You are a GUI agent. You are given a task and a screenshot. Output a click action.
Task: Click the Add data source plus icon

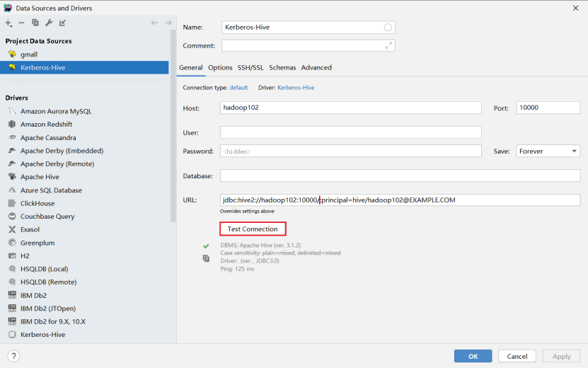8,23
